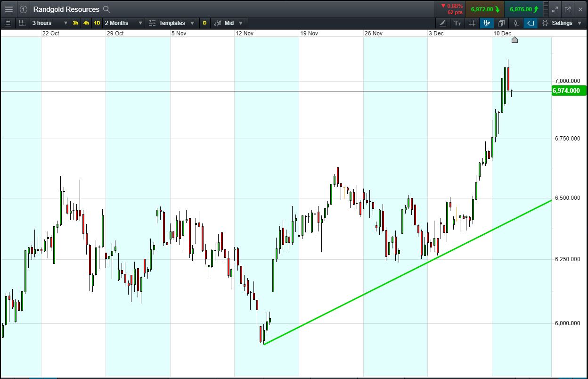The width and height of the screenshot is (588, 379).
Task: Select the 4h interval shortcut
Action: pos(86,23)
